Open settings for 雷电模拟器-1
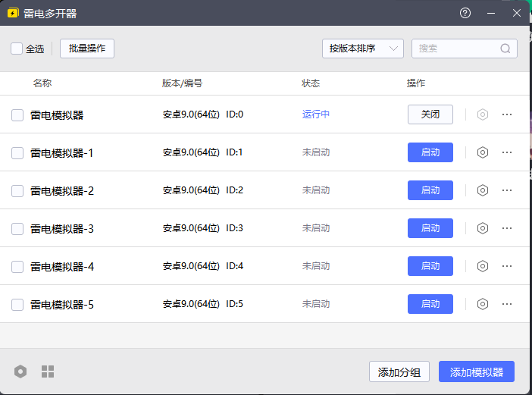 (482, 152)
